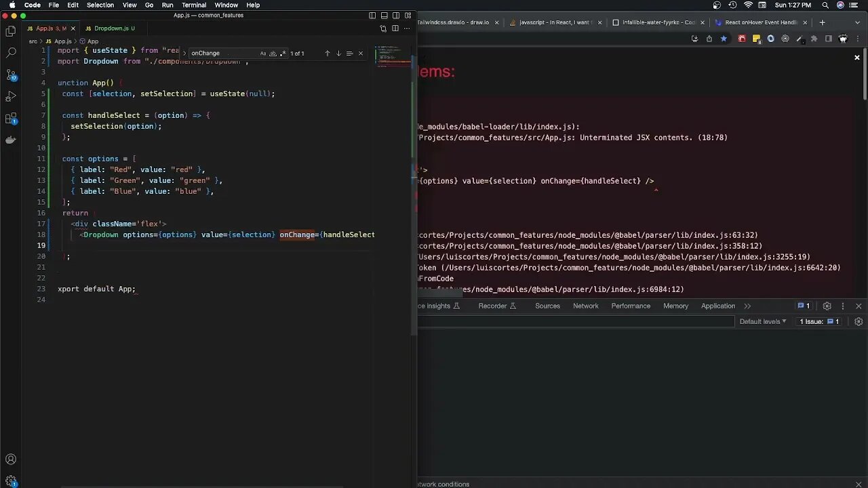Screen dimensions: 868x488
Task: Close the find widget
Action: [361, 54]
